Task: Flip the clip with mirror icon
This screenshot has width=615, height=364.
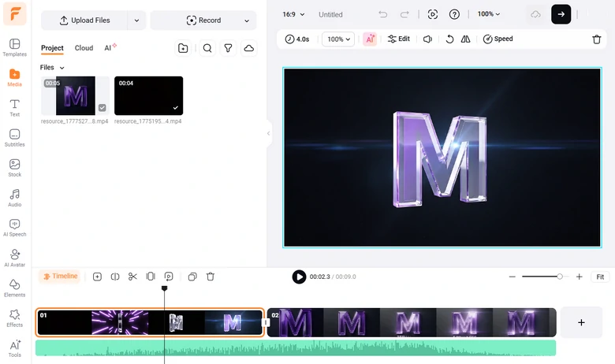Action: pyautogui.click(x=465, y=39)
